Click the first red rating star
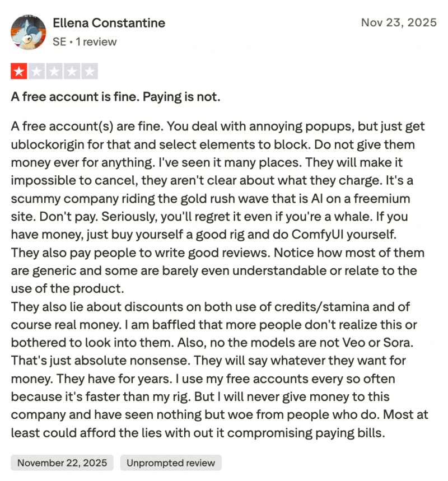Viewport: 448px width, 481px height. click(x=18, y=71)
